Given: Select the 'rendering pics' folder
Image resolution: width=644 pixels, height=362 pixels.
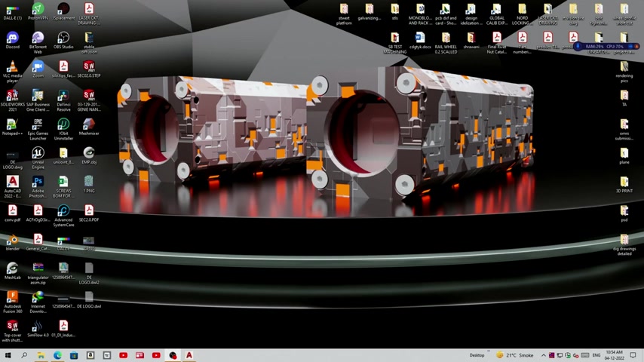Looking at the screenshot, I should click(624, 68).
